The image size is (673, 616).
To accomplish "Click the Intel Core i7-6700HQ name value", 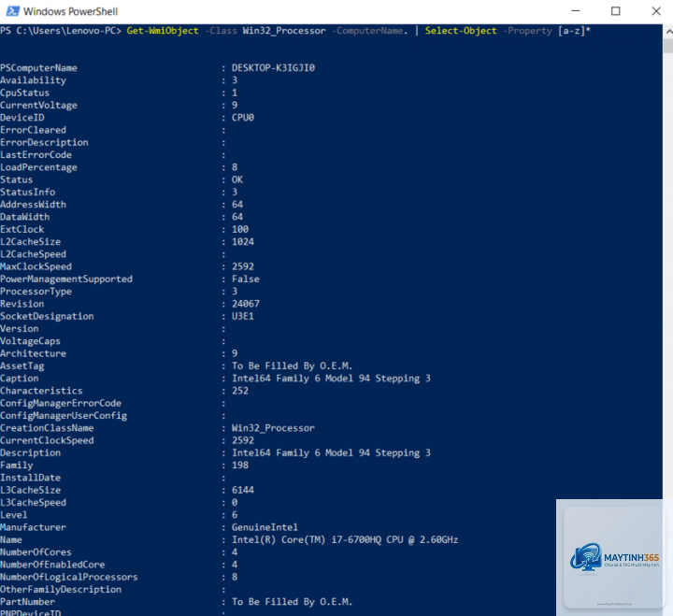I will 345,539.
